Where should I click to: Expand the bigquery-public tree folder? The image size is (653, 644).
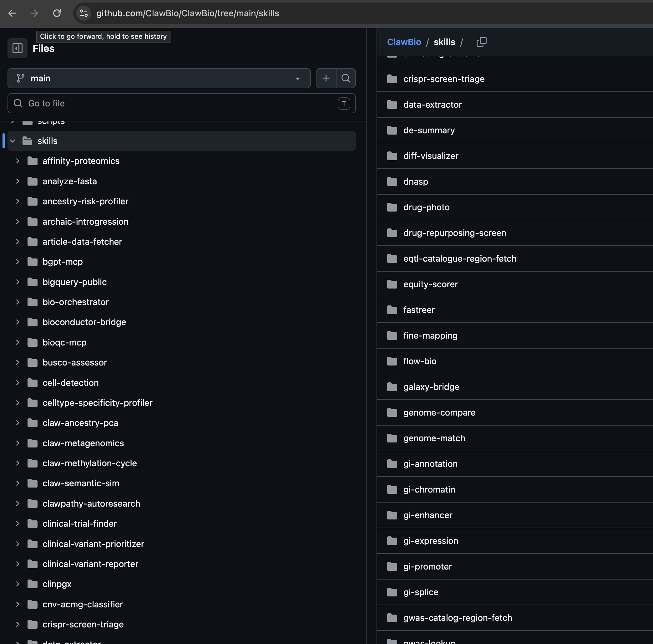coord(18,282)
